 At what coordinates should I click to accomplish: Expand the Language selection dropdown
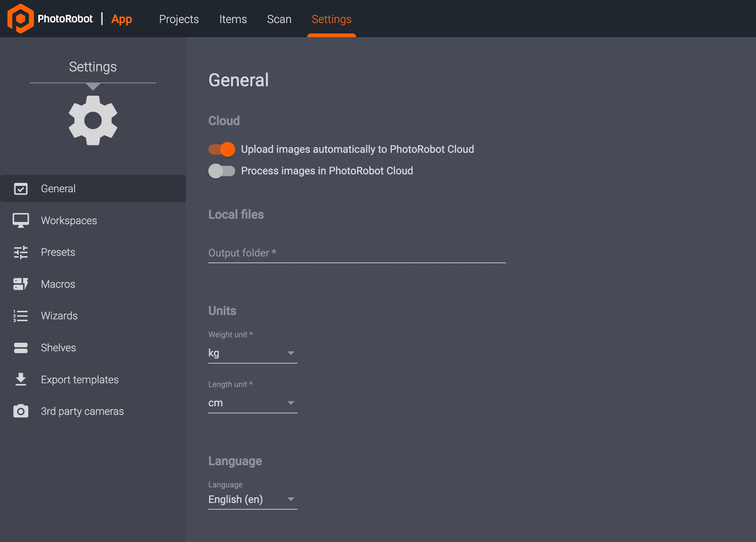[x=253, y=499]
